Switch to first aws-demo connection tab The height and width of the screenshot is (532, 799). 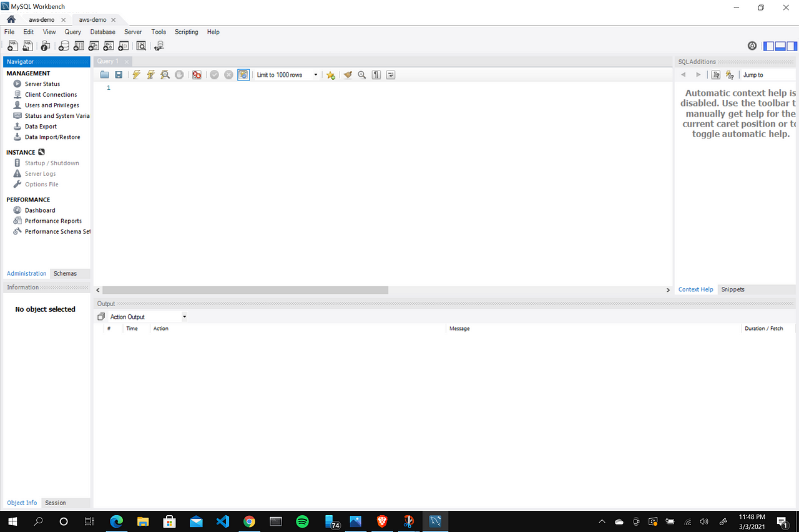(x=41, y=19)
